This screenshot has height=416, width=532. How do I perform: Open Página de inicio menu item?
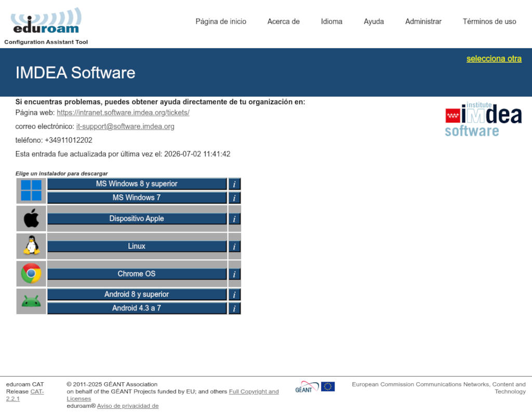click(221, 21)
